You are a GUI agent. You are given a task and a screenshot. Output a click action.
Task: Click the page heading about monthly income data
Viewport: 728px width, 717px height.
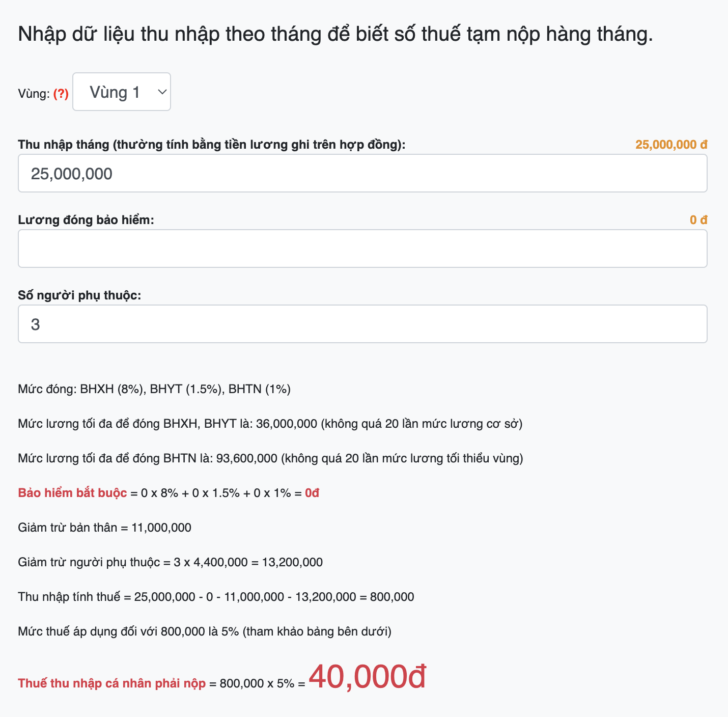pyautogui.click(x=335, y=34)
